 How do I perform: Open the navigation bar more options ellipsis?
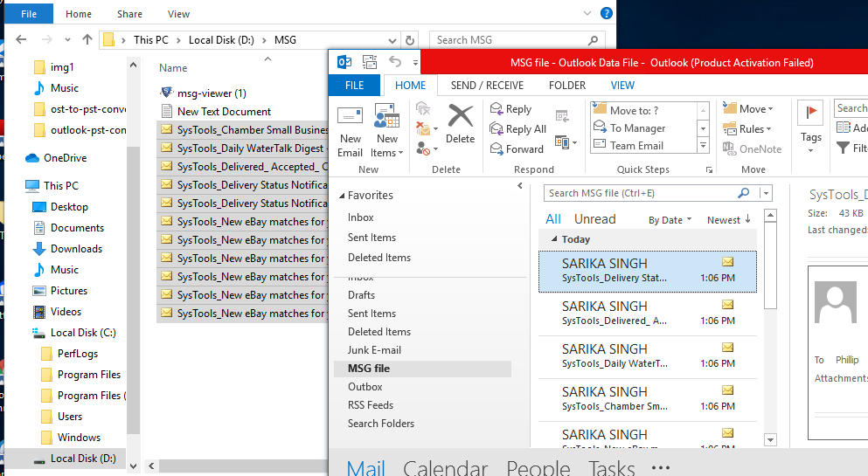661,468
